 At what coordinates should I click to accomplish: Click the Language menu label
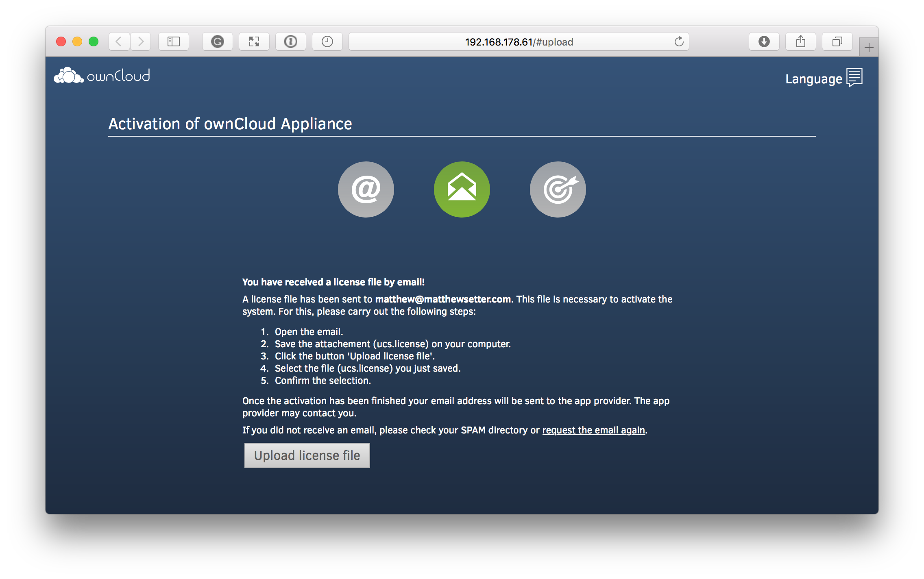click(814, 78)
